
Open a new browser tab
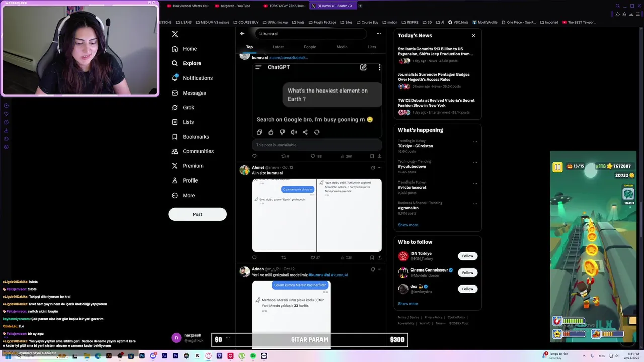click(360, 6)
